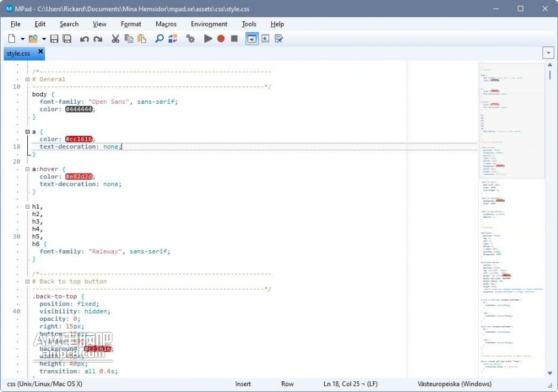This screenshot has width=558, height=392.
Task: Click line number 30 in the gutter
Action: 17,237
